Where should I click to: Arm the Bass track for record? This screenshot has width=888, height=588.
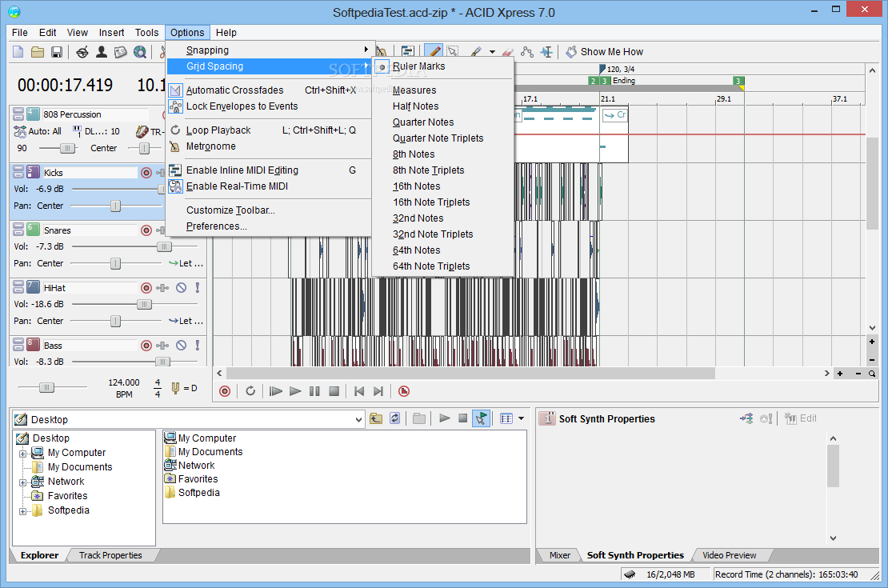[146, 346]
